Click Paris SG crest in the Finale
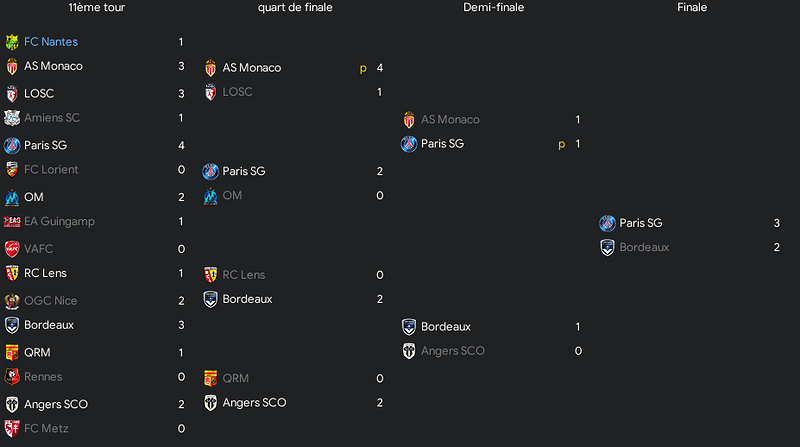This screenshot has width=800, height=447. [607, 223]
